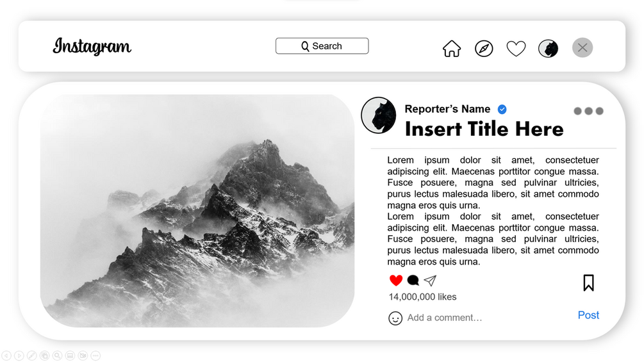This screenshot has width=644, height=362.
Task: Click the mountain photo
Action: click(x=197, y=211)
